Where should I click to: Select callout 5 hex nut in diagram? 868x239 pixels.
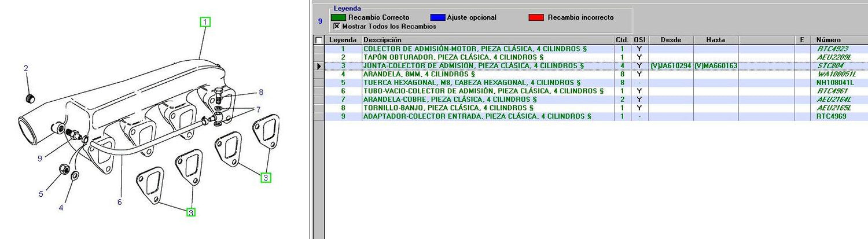41,194
